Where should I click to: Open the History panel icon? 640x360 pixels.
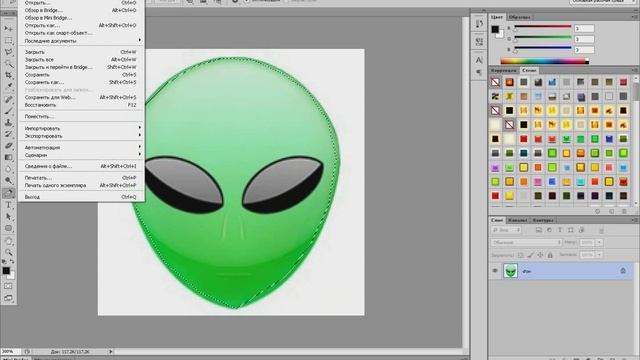pos(479,24)
